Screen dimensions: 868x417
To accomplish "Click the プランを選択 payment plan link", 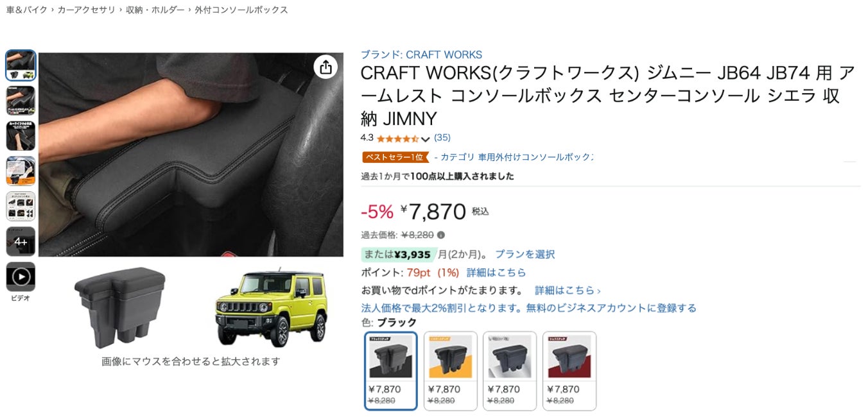I will pos(525,254).
